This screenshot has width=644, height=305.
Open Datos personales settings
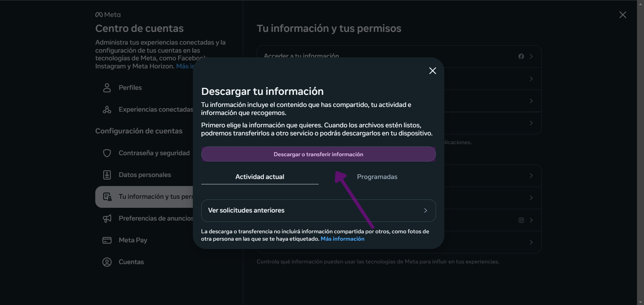144,175
